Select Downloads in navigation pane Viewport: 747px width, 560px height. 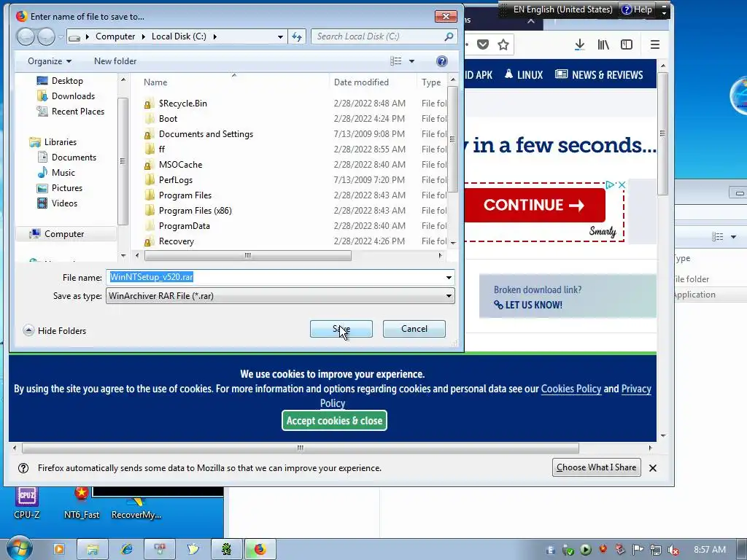[73, 96]
